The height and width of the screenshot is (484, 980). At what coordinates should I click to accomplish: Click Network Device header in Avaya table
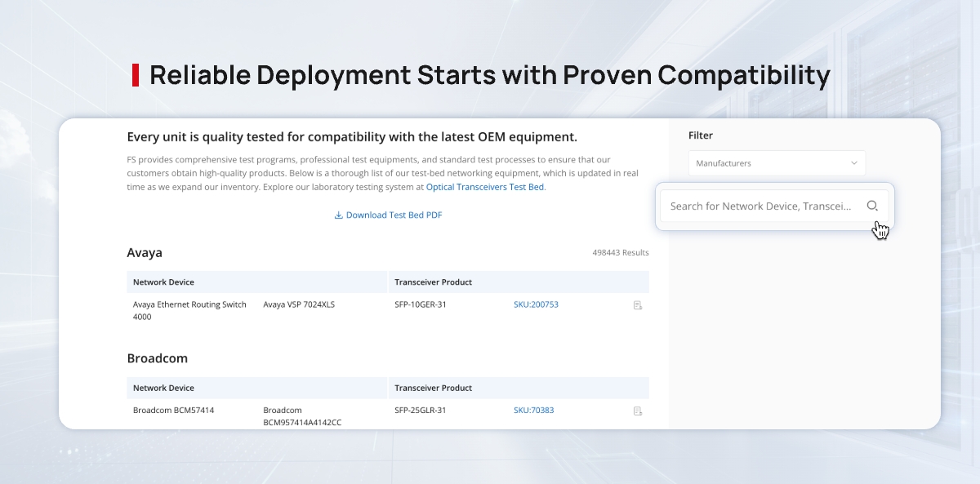click(x=163, y=282)
